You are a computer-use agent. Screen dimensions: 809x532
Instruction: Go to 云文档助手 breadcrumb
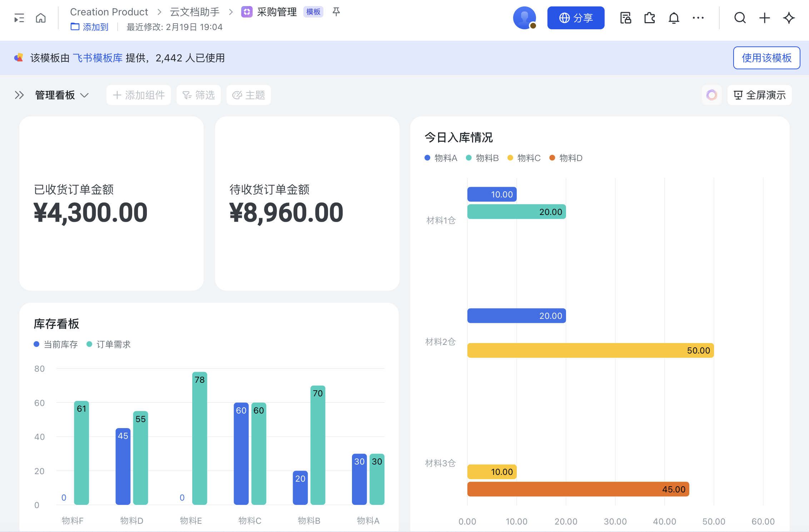pyautogui.click(x=194, y=12)
